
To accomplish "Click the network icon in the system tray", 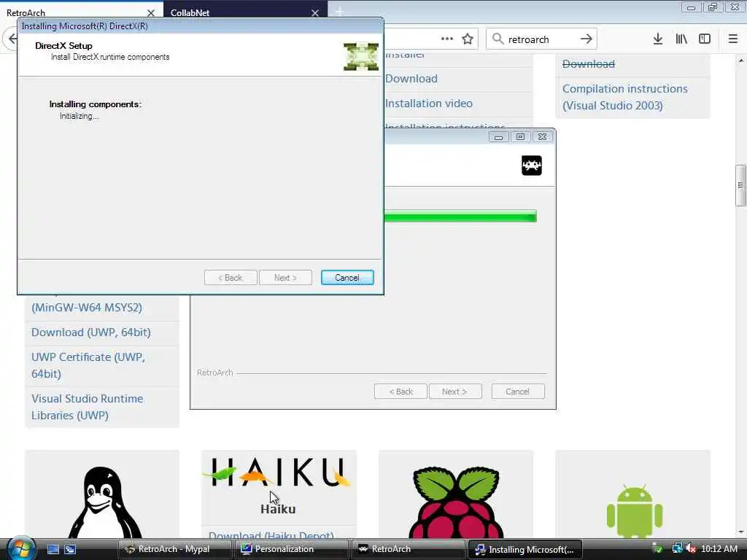I will pyautogui.click(x=677, y=549).
